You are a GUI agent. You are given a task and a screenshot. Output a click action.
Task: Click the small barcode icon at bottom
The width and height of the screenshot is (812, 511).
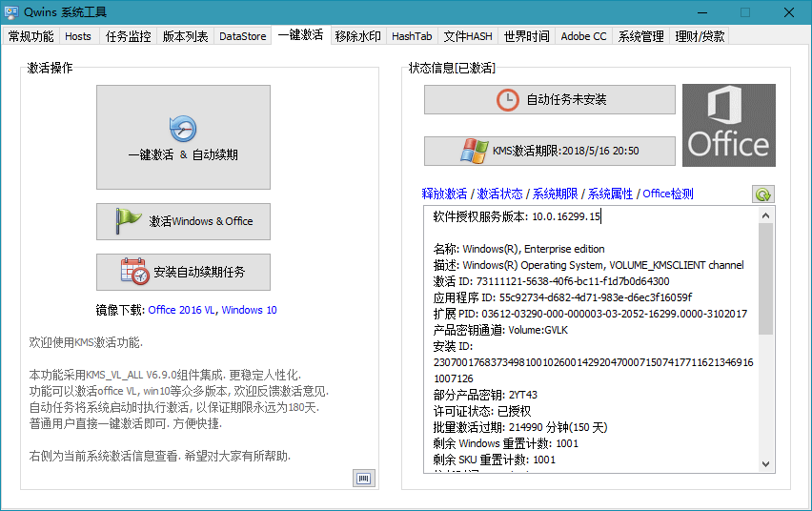pyautogui.click(x=363, y=477)
